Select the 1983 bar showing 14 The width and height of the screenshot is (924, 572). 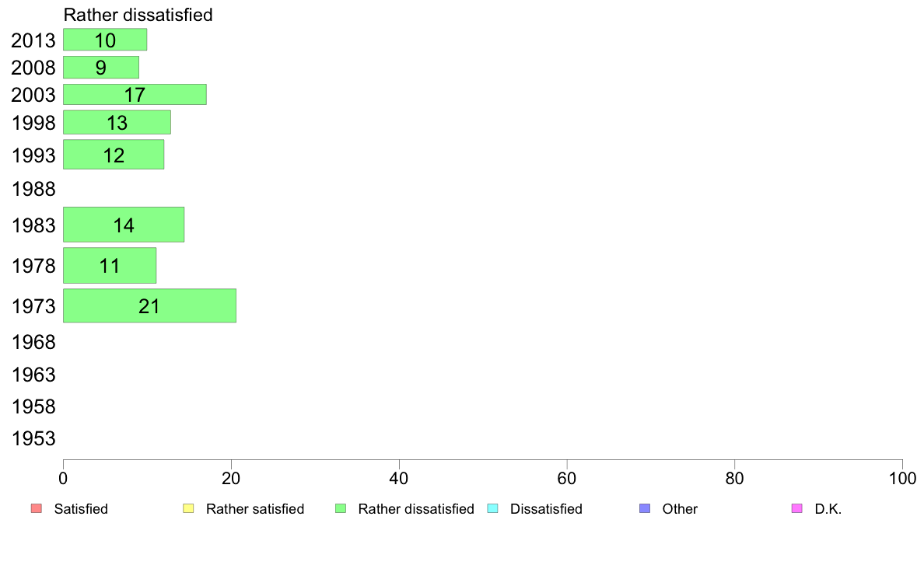(123, 225)
